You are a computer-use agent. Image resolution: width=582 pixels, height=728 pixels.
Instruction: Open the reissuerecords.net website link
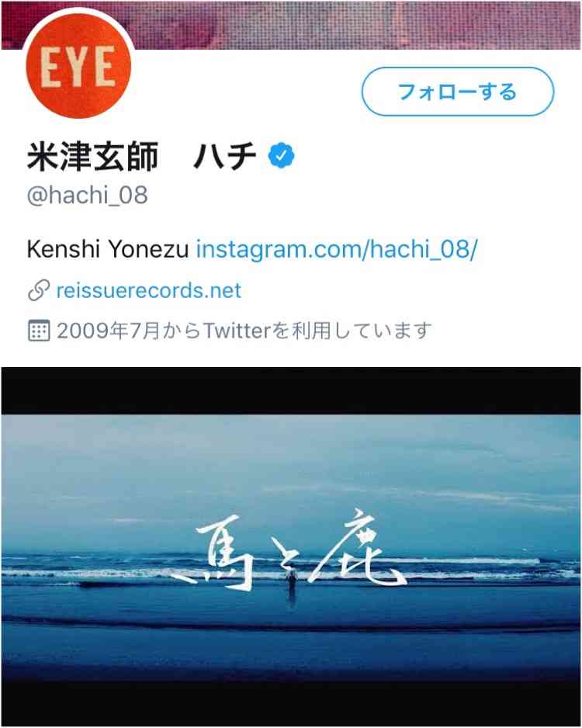click(x=148, y=290)
